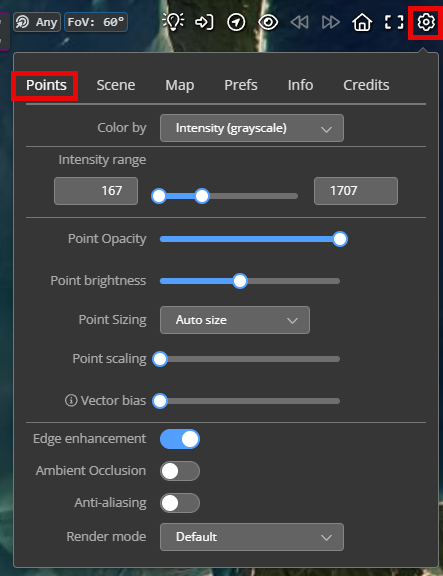
Task: Turn on the Anti-aliasing toggle
Action: 180,503
